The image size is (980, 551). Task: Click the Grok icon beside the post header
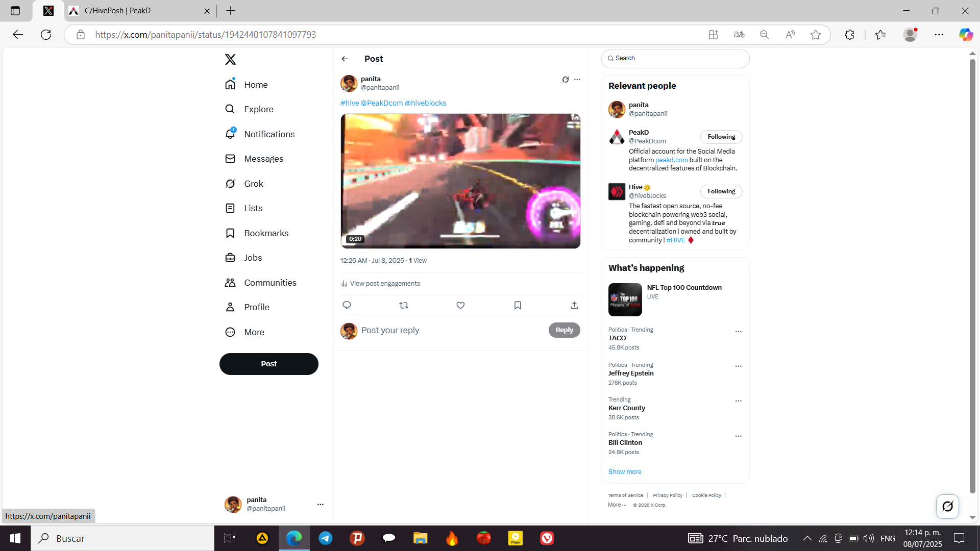click(x=566, y=80)
